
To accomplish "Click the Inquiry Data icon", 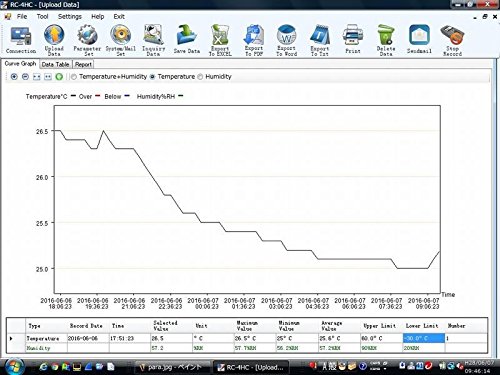I will (153, 35).
